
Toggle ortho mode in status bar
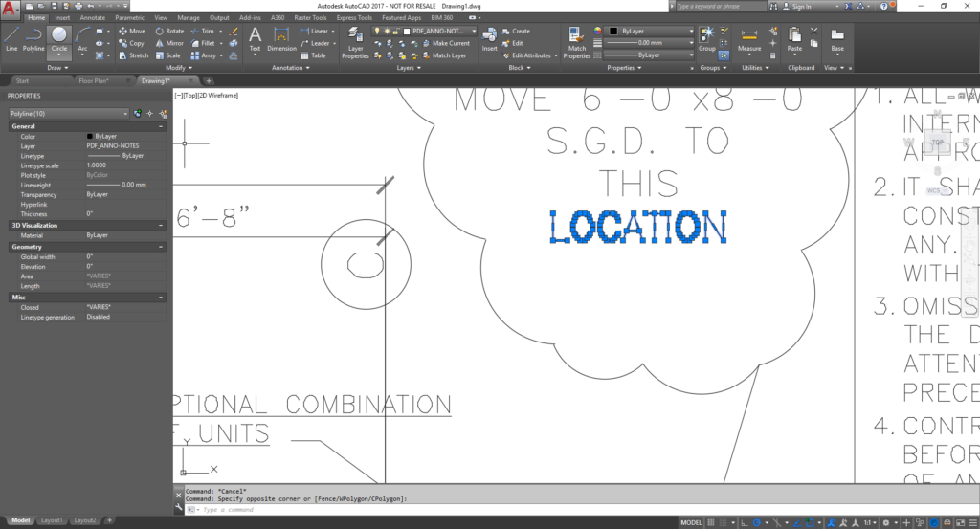(745, 522)
